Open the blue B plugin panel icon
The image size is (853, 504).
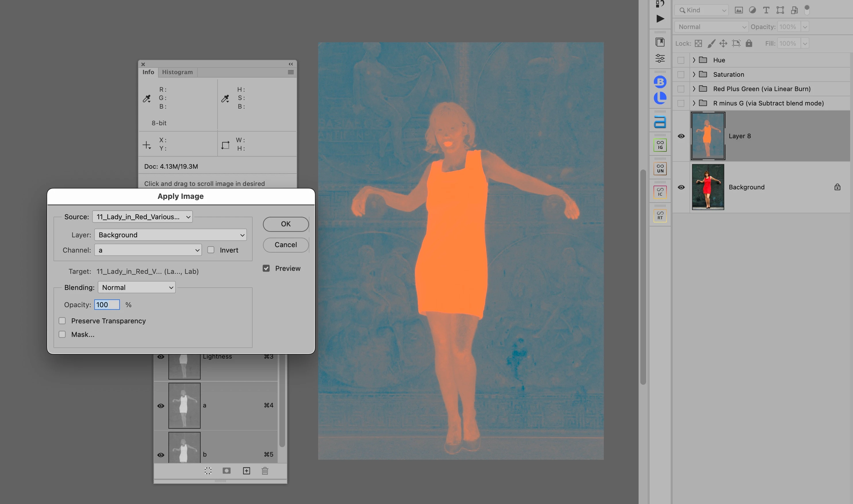[660, 82]
